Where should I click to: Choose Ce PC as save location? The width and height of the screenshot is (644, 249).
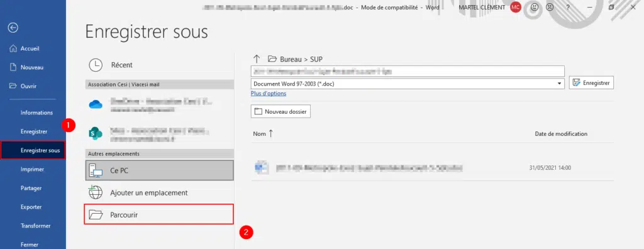159,170
